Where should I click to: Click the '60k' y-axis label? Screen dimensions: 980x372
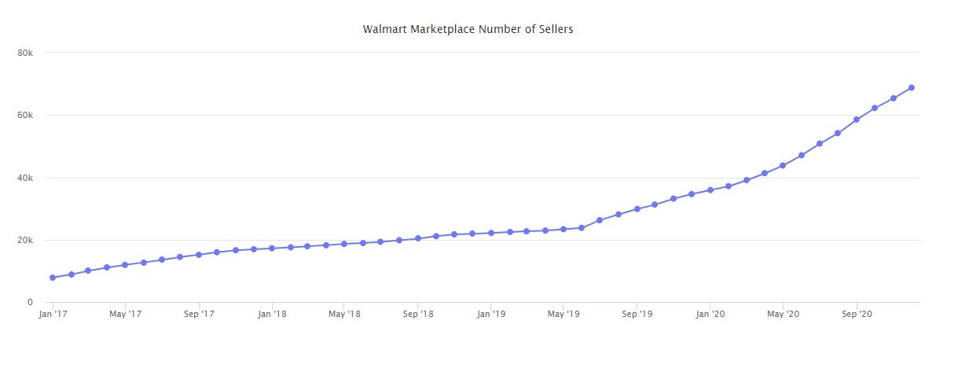(25, 115)
